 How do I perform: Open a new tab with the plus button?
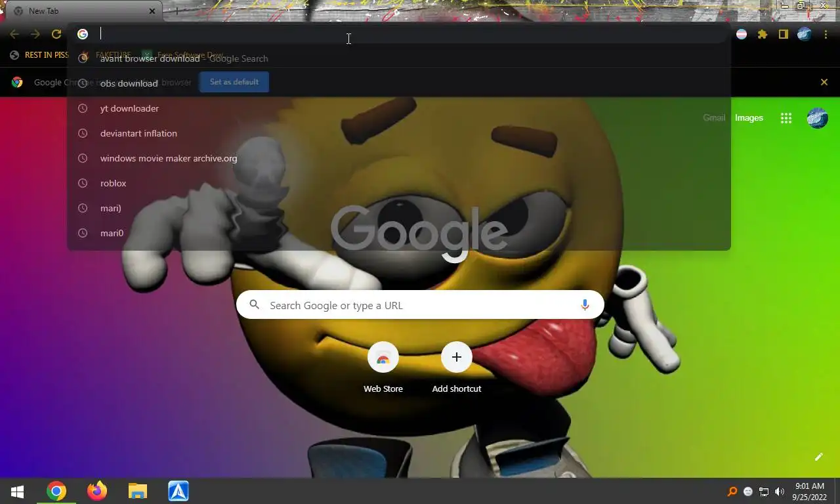point(177,11)
